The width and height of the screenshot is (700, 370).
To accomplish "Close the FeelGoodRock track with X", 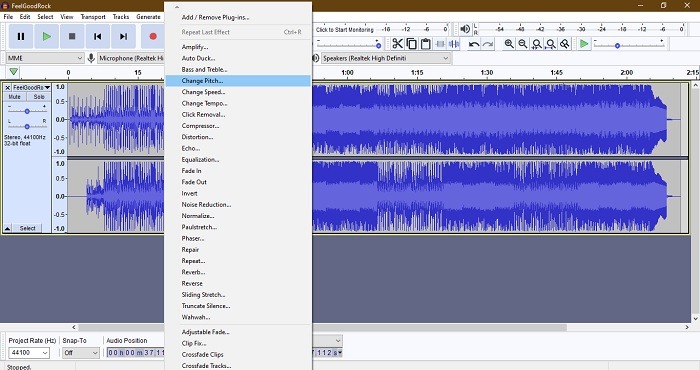I will point(7,87).
